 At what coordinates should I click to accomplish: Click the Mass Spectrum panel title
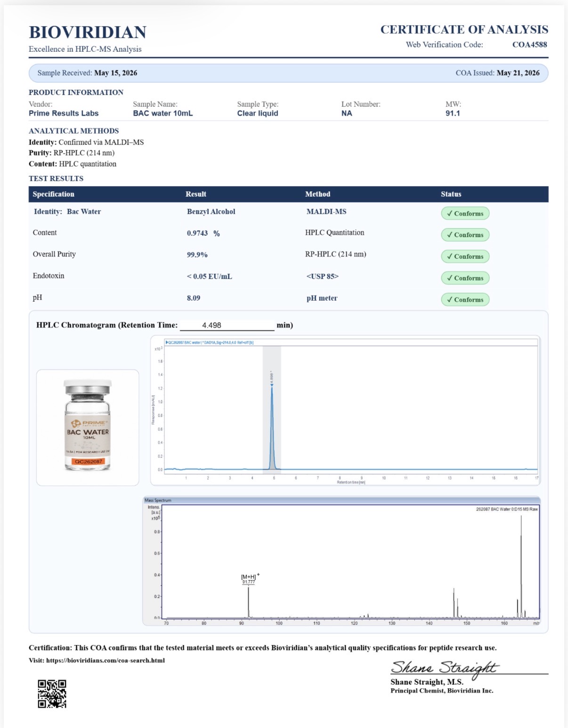pos(158,500)
